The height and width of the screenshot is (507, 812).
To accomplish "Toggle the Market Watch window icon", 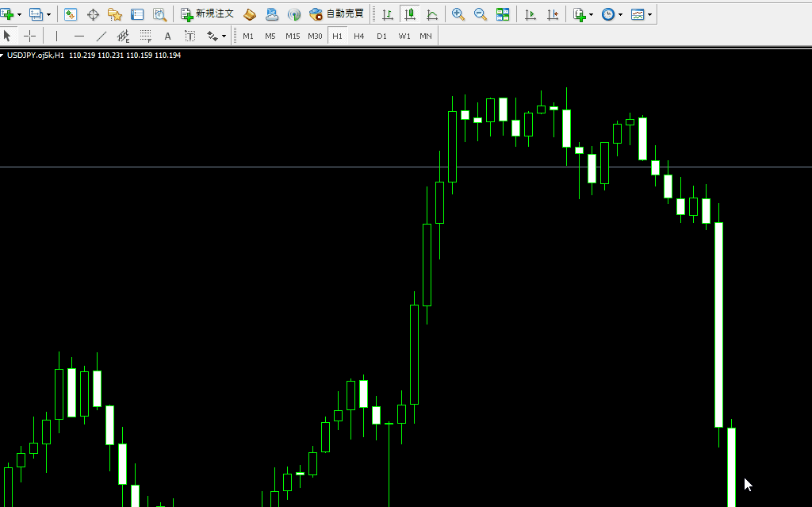I will click(71, 14).
